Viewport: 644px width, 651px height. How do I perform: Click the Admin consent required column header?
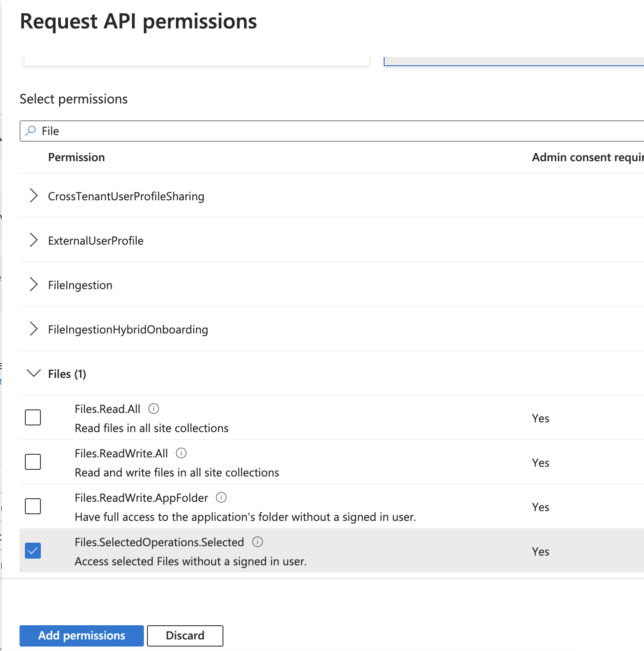coord(587,157)
